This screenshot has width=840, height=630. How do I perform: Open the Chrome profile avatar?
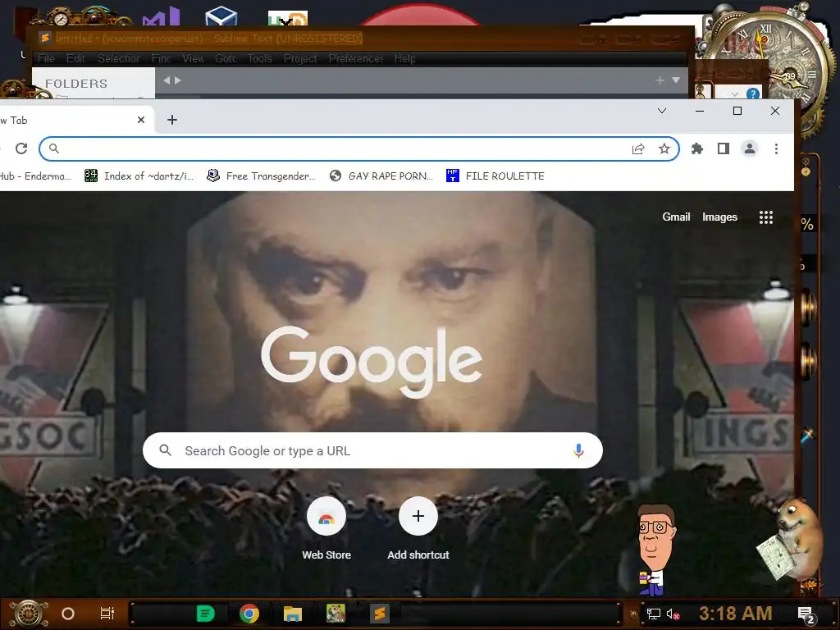[x=750, y=148]
